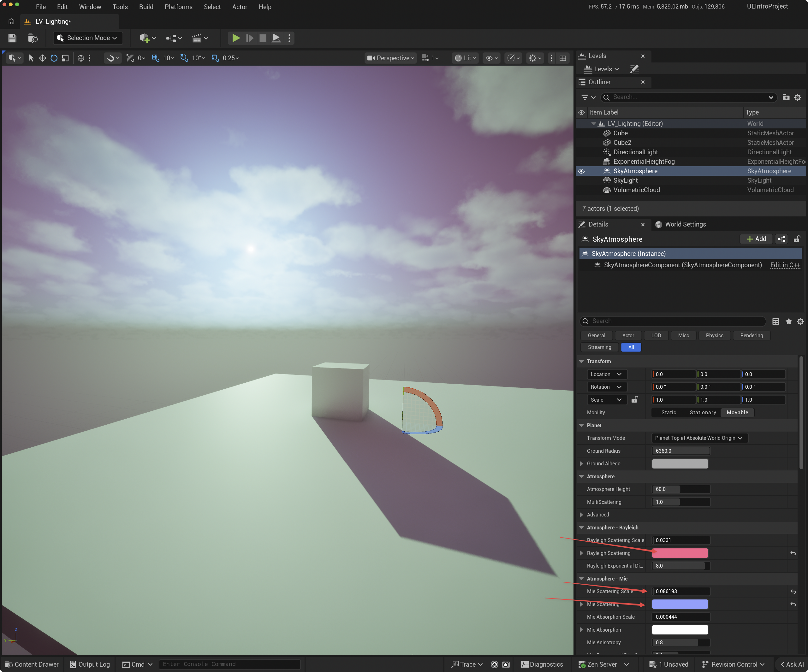This screenshot has height=672, width=808.
Task: Switch viewport layout with the grid icon
Action: coord(563,58)
